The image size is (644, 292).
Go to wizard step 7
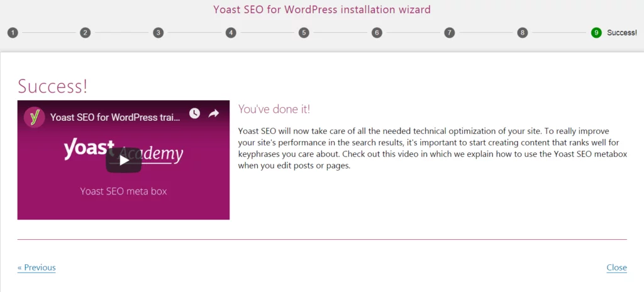(x=449, y=33)
